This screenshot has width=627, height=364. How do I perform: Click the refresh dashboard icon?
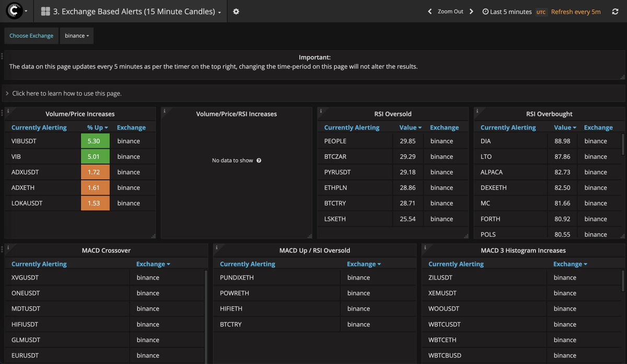coord(613,11)
